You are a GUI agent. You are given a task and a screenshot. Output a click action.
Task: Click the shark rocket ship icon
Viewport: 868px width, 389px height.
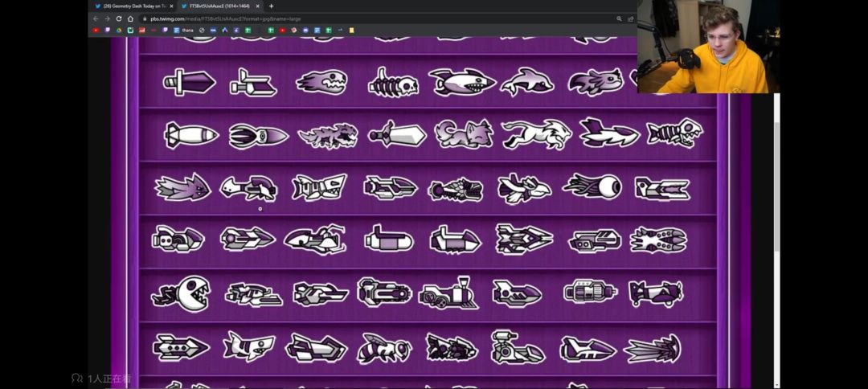[461, 81]
